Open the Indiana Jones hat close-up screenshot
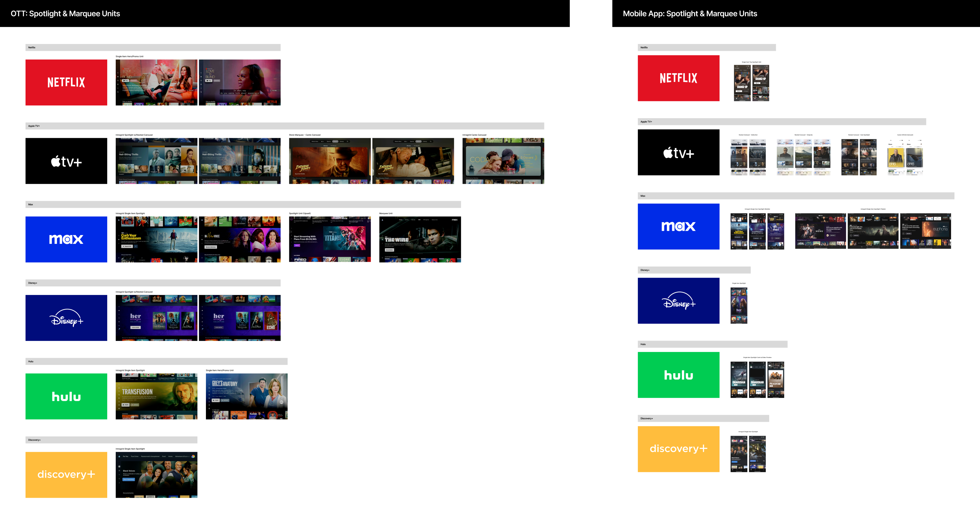Image resolution: width=980 pixels, height=515 pixels. 330,161
